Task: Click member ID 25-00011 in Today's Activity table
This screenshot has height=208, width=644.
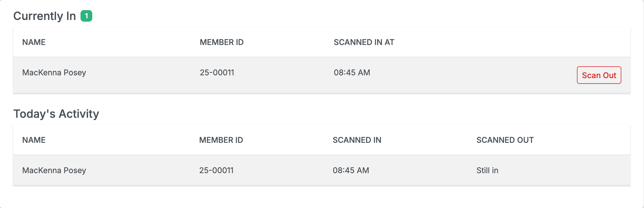Action: (x=216, y=170)
